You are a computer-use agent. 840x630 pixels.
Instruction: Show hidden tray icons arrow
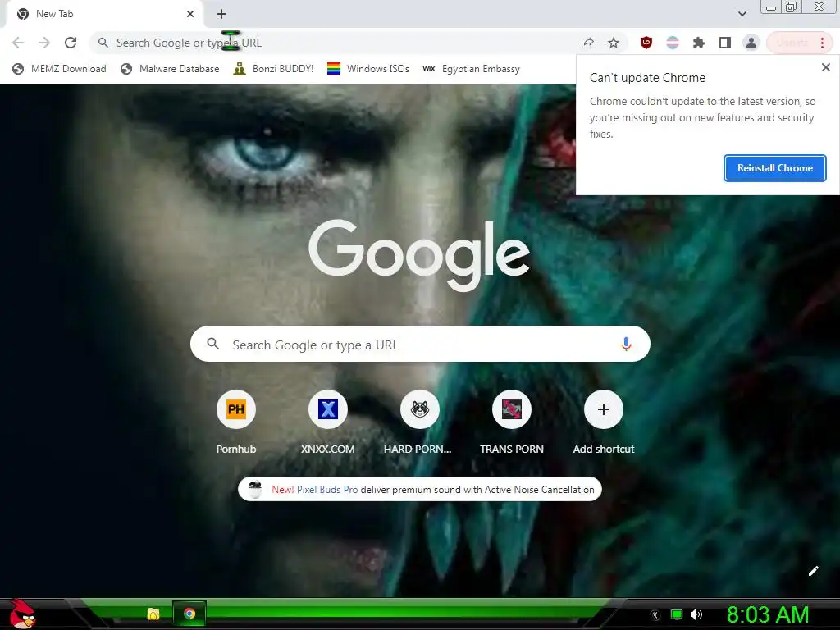pyautogui.click(x=655, y=615)
